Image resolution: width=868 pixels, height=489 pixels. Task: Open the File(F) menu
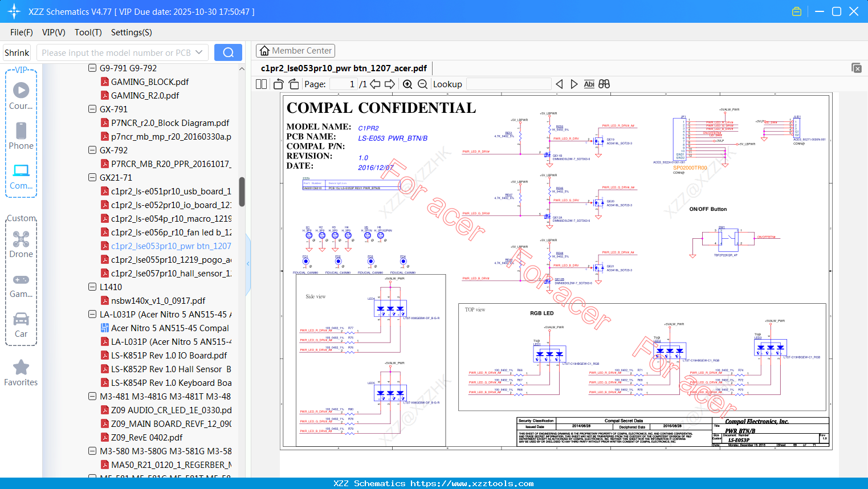click(x=22, y=32)
